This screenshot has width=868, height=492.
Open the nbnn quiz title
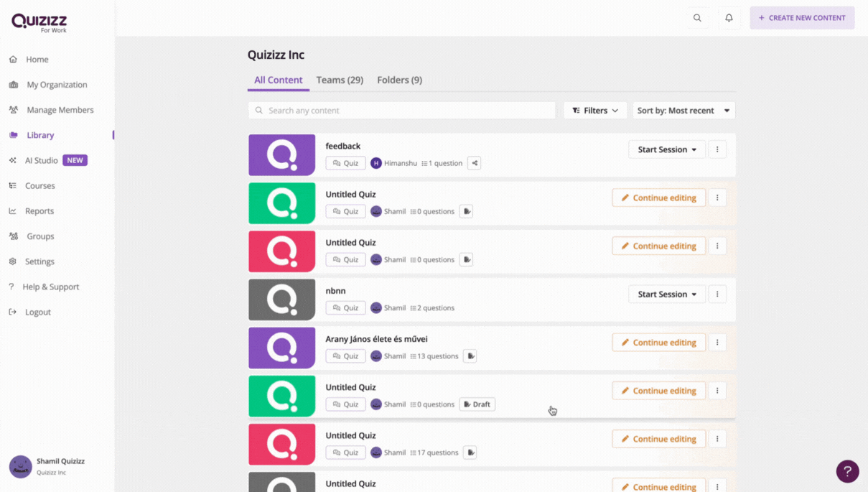335,291
